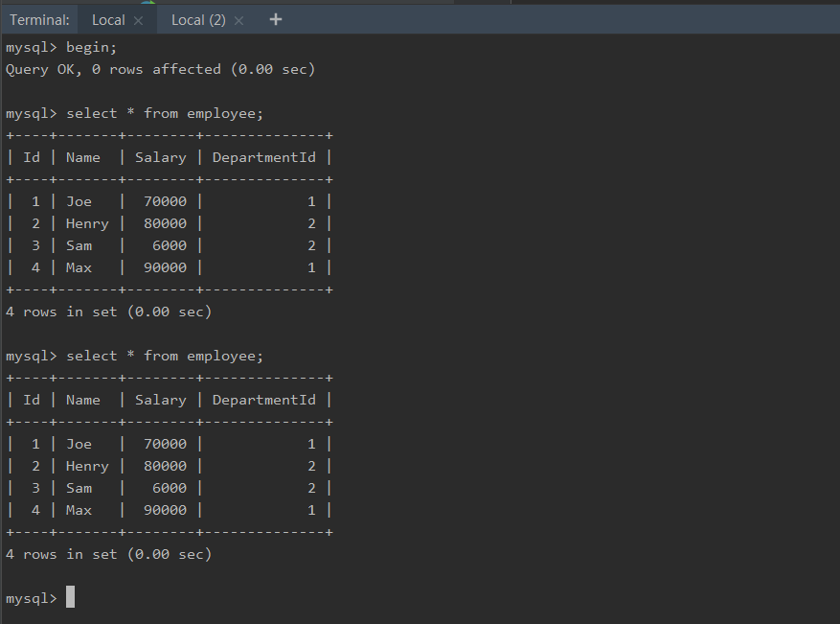Click salary '70000' in upper result table
Image resolution: width=840 pixels, height=624 pixels.
pyautogui.click(x=165, y=201)
